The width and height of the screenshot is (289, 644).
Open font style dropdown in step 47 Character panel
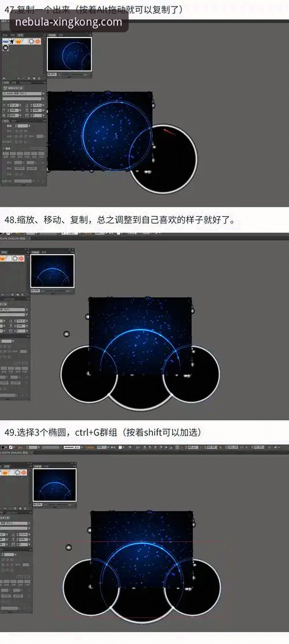(x=43, y=99)
